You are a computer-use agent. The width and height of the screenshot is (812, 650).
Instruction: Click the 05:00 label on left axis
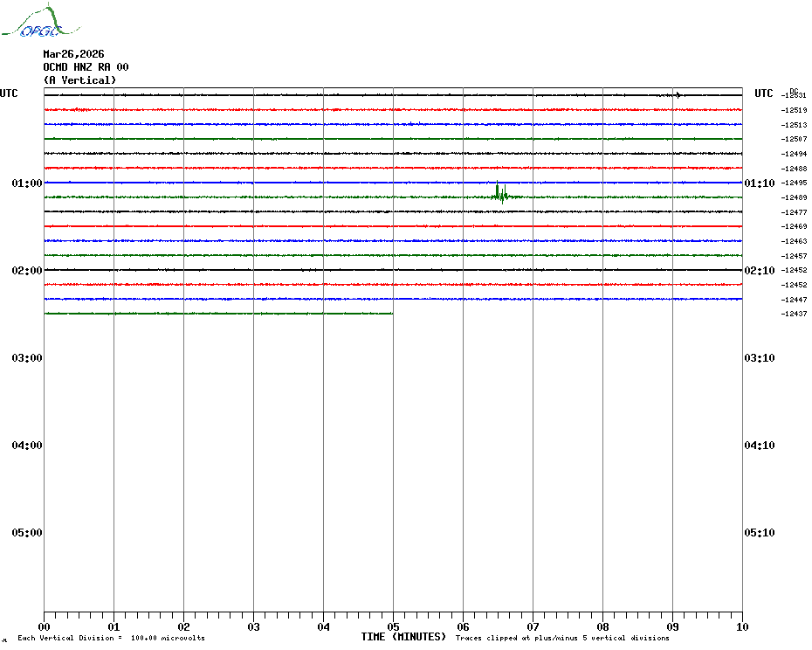pos(27,533)
